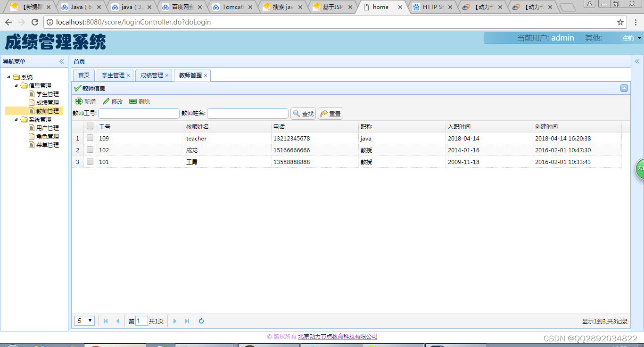Open the 注销 dropdown menu
Screen dimensions: 644x347
point(632,38)
